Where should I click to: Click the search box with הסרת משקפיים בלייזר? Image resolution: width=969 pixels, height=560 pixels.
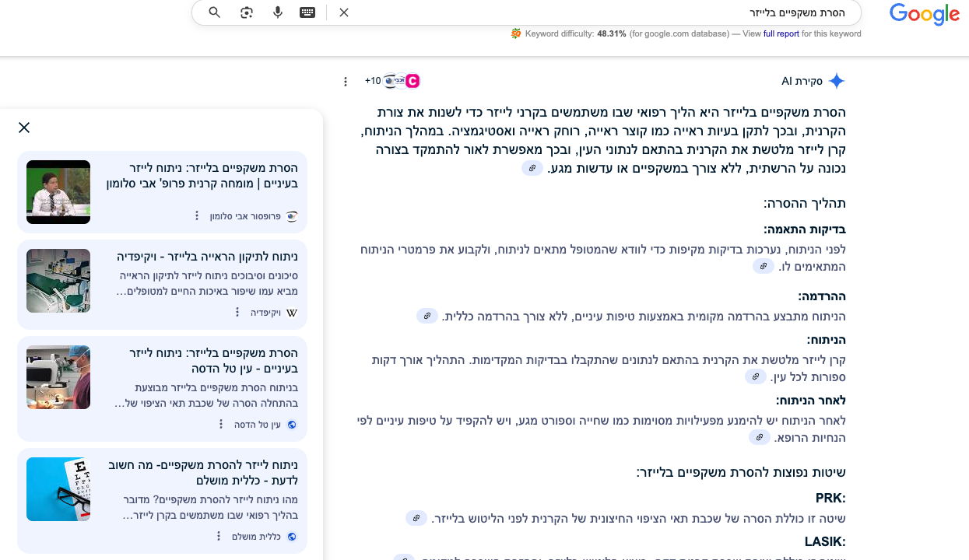point(526,12)
